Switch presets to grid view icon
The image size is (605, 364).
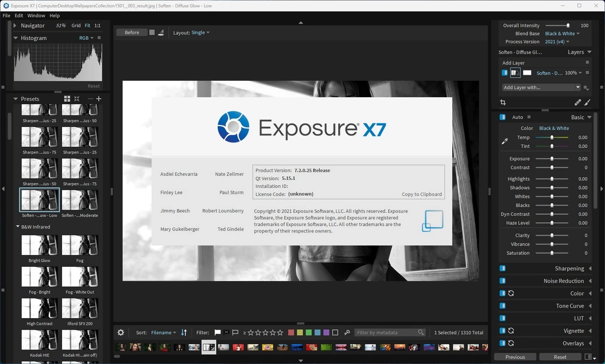click(x=67, y=99)
